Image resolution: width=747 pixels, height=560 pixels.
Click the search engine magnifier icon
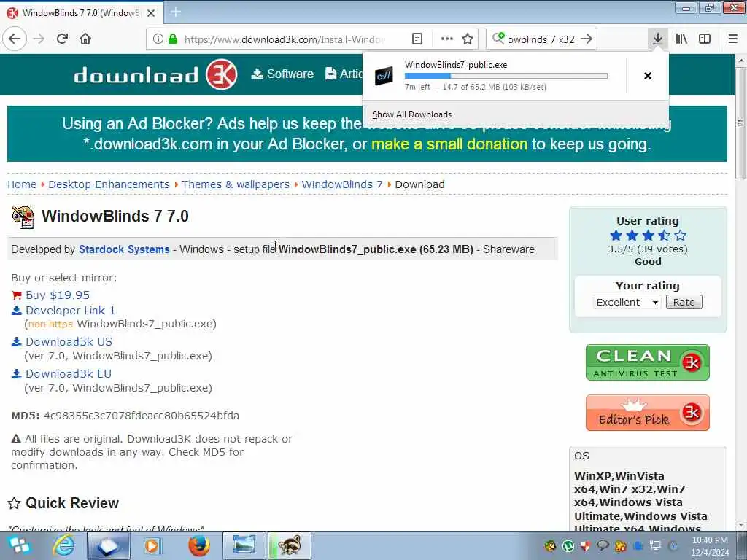[498, 39]
